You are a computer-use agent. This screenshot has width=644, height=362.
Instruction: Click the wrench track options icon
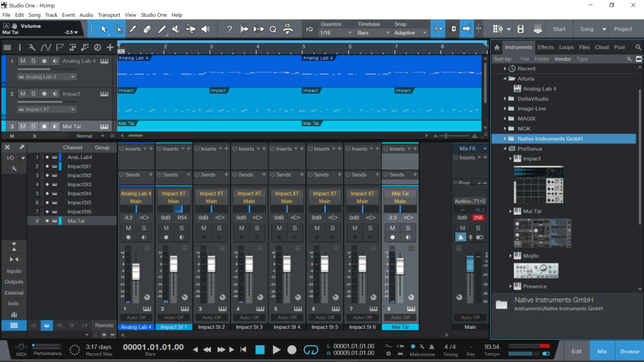pyautogui.click(x=32, y=48)
